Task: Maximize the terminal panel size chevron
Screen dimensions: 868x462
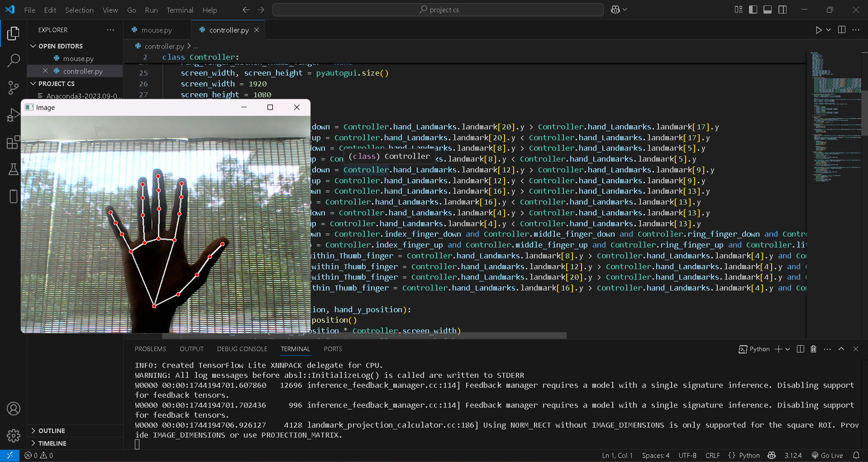Action: (x=841, y=349)
